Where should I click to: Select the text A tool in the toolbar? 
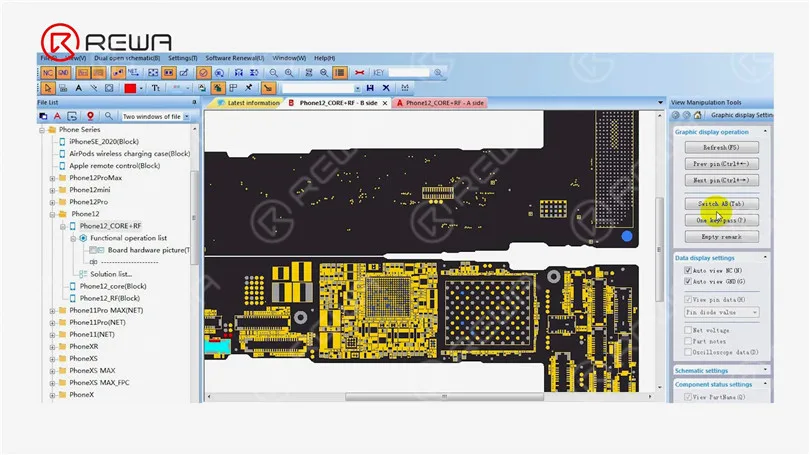pyautogui.click(x=79, y=88)
